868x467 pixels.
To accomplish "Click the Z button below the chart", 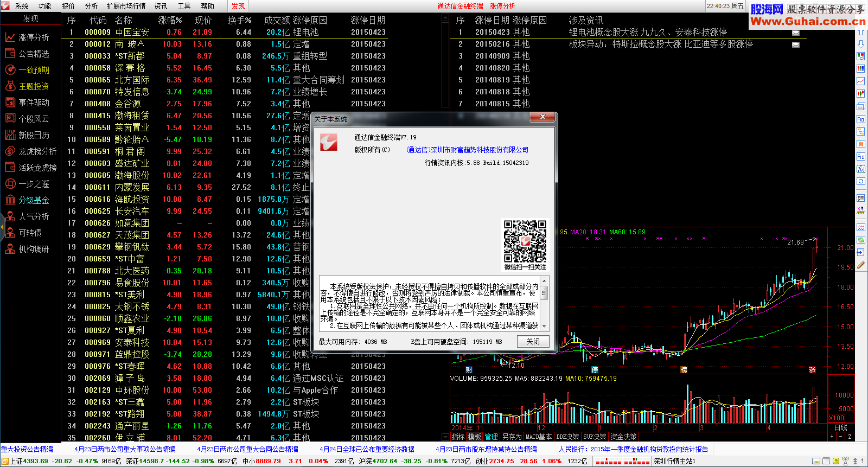I will coord(850,437).
